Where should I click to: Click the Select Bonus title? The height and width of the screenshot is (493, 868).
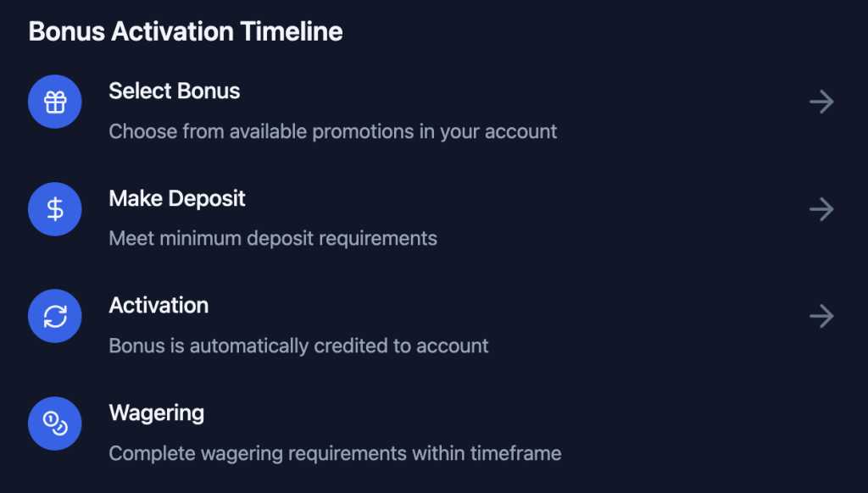point(175,91)
